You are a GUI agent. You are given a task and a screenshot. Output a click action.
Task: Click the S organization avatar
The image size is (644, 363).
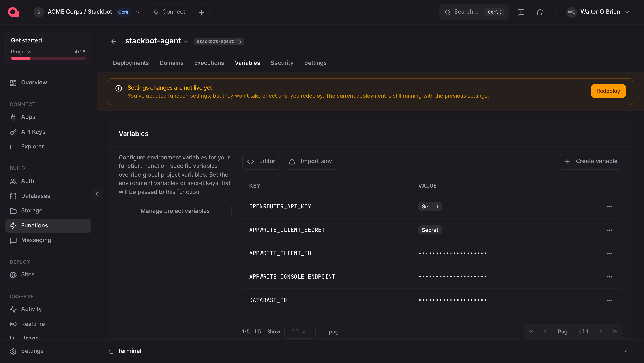click(39, 12)
